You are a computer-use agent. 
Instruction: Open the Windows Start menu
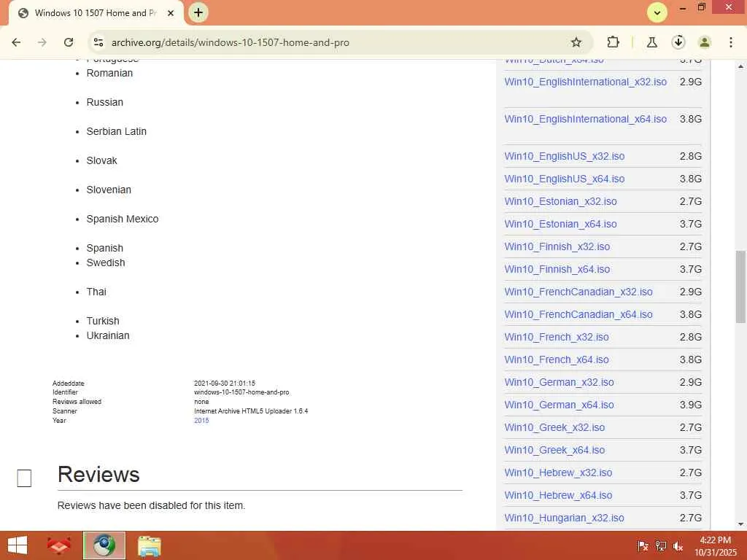click(18, 545)
